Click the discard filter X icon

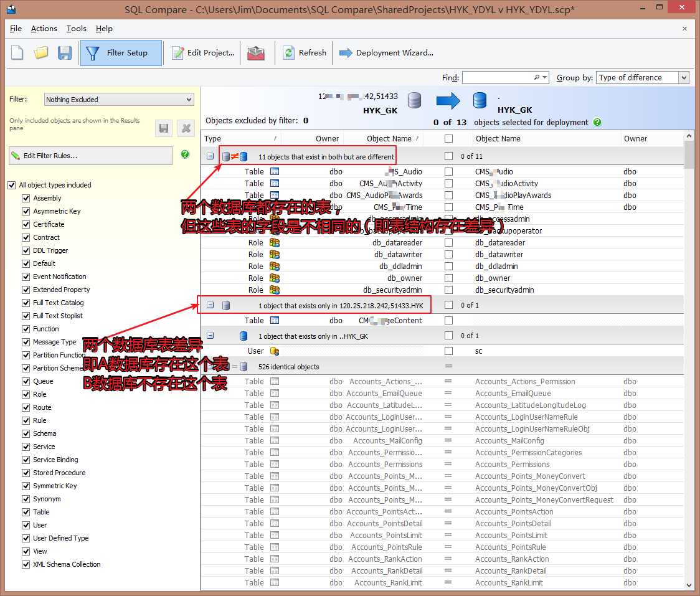186,128
